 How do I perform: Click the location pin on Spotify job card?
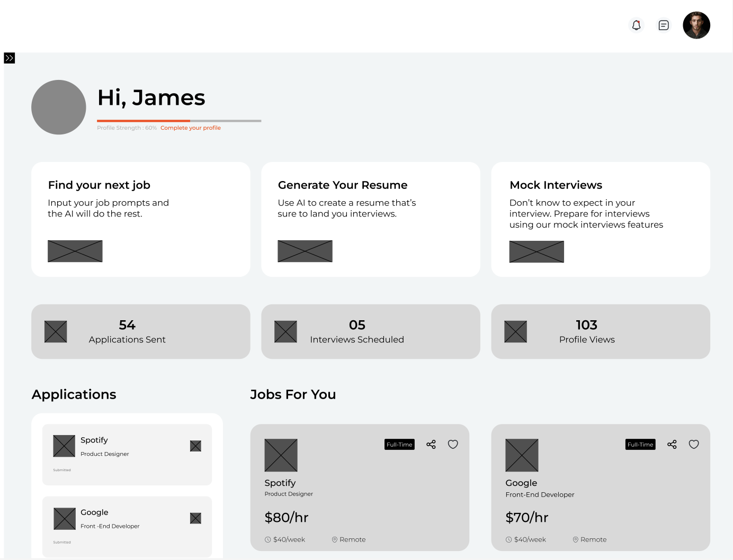335,539
